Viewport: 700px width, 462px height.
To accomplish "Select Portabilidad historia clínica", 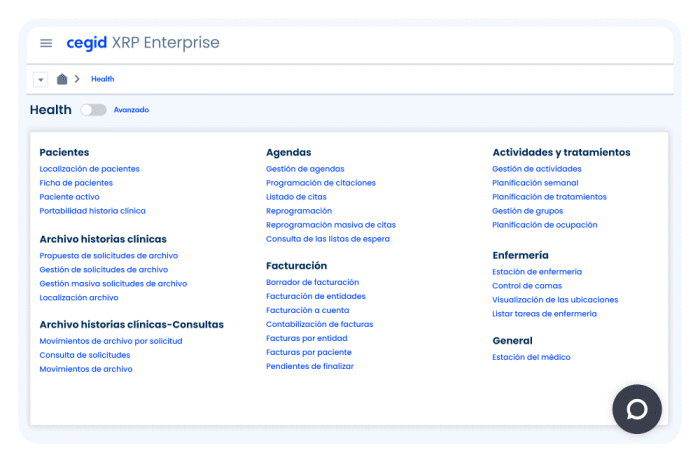I will point(92,211).
